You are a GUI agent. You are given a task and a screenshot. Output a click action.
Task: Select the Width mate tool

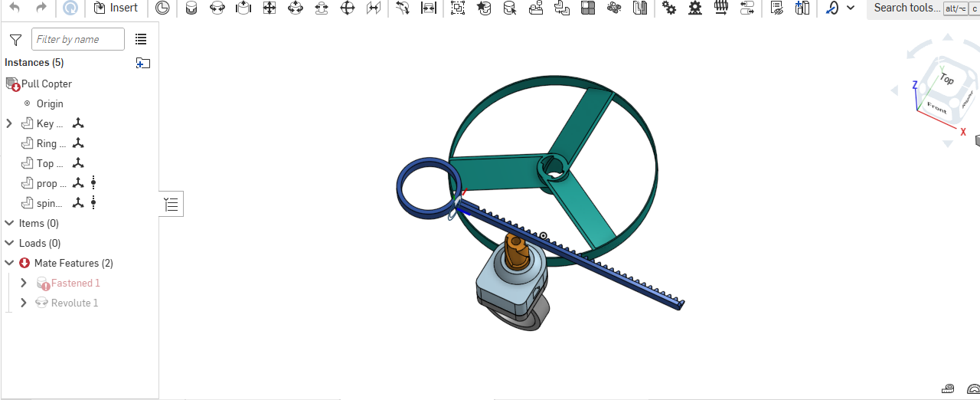[429, 8]
